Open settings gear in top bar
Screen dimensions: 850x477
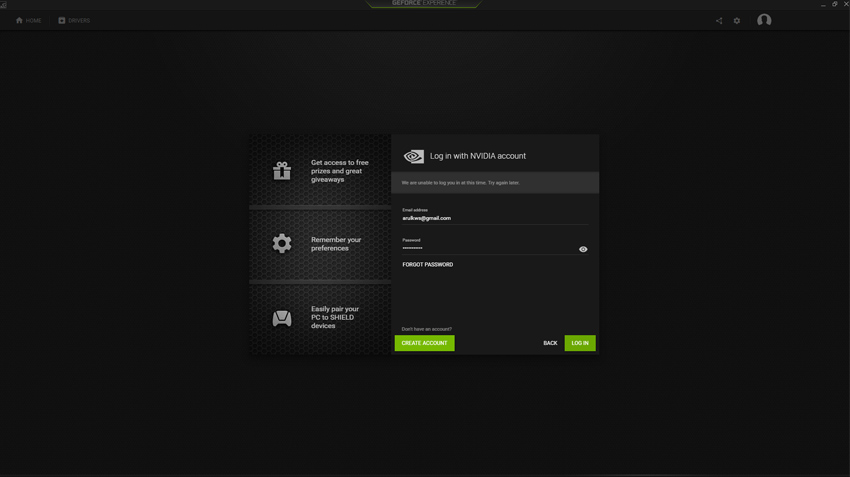[737, 21]
